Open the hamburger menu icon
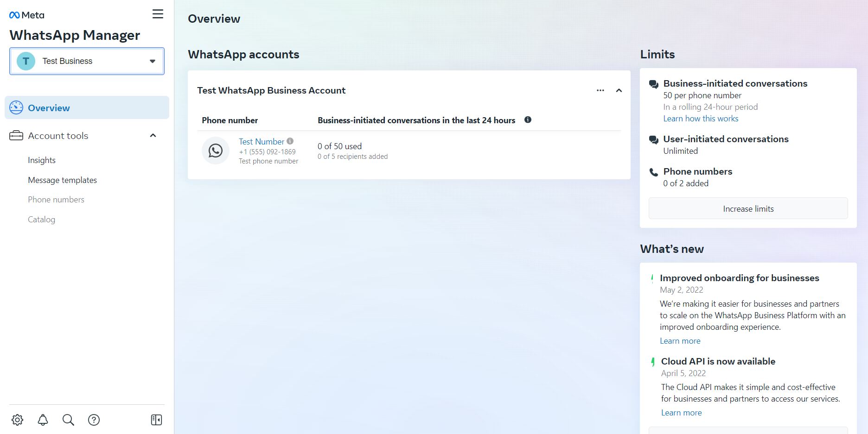The width and height of the screenshot is (868, 434). click(x=158, y=14)
